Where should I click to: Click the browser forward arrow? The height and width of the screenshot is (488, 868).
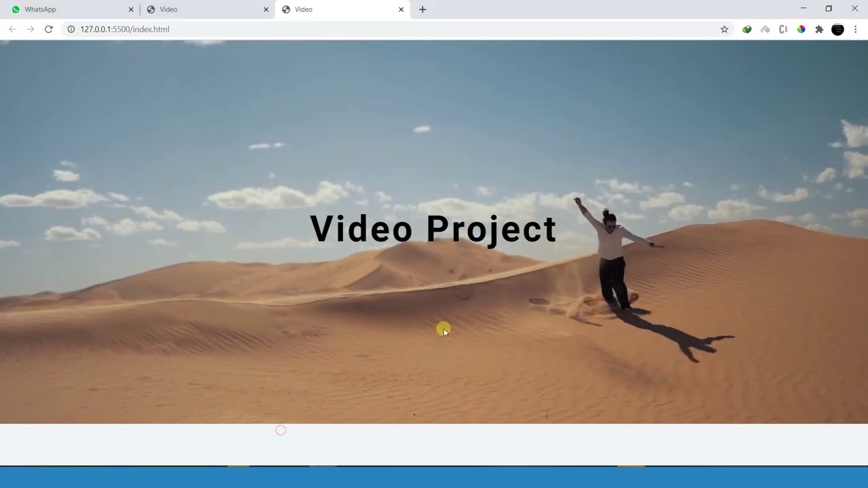(31, 29)
